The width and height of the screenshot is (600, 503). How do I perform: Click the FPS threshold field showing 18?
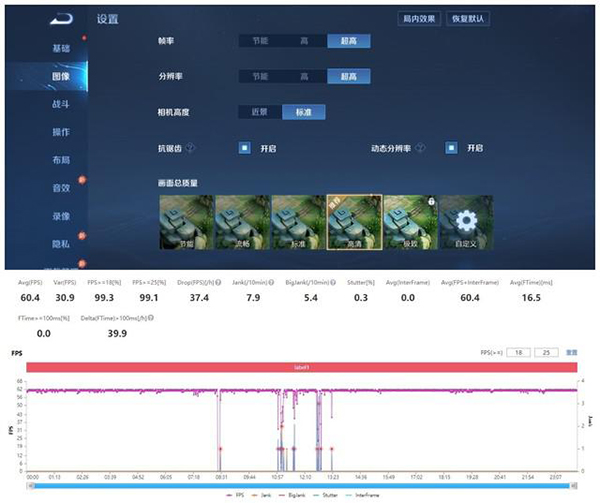pos(518,353)
